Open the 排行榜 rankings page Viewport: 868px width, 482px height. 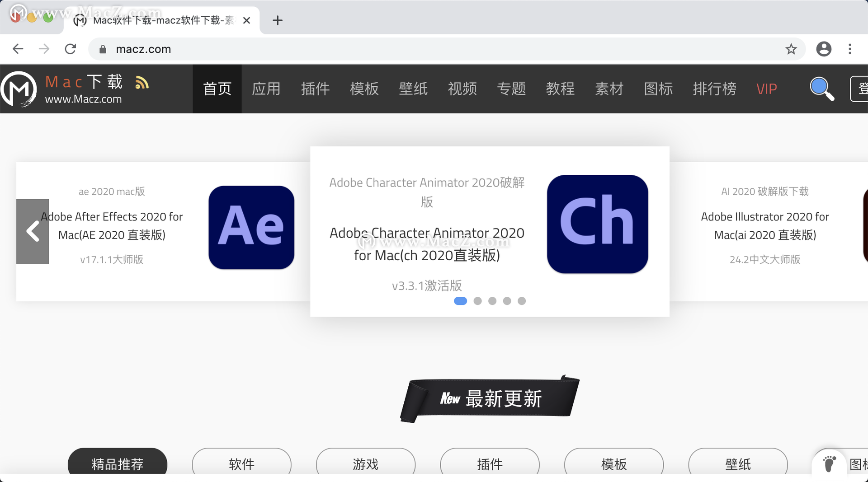click(x=714, y=89)
